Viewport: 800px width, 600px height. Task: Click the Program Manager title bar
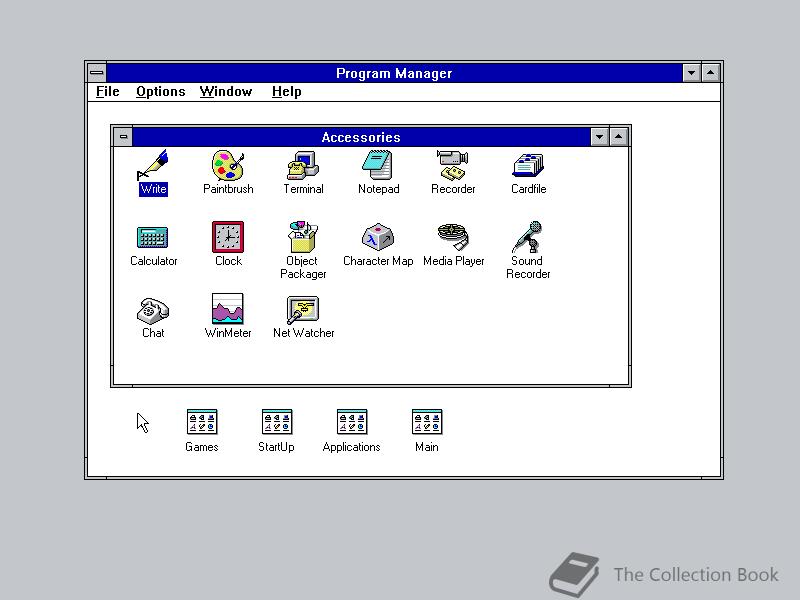(394, 73)
